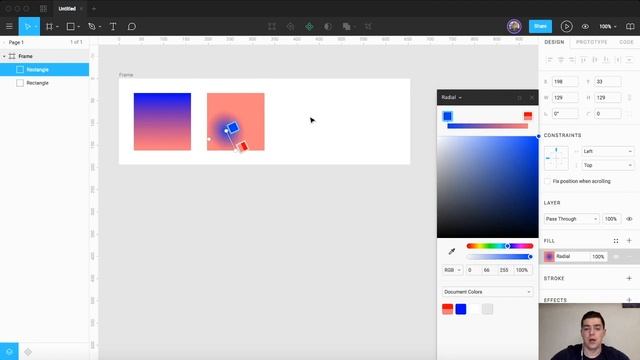The height and width of the screenshot is (360, 640).
Task: Open the RGB color mode dropdown
Action: click(x=452, y=270)
